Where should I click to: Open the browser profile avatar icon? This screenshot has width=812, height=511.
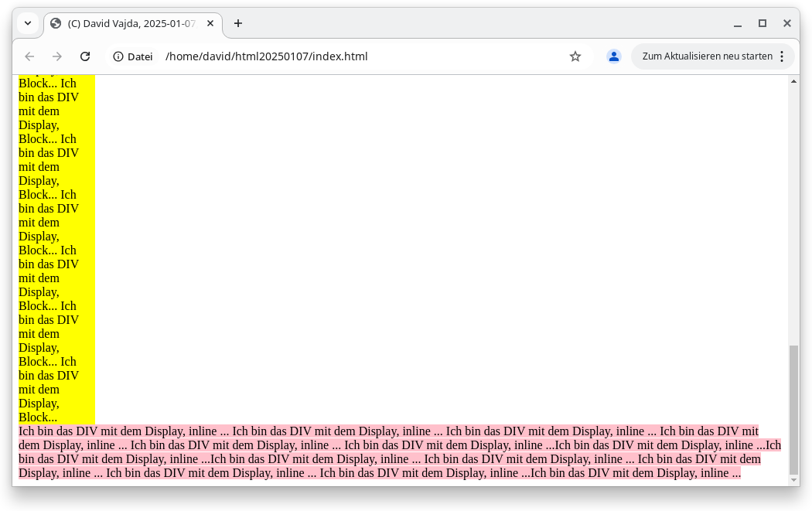pyautogui.click(x=613, y=56)
